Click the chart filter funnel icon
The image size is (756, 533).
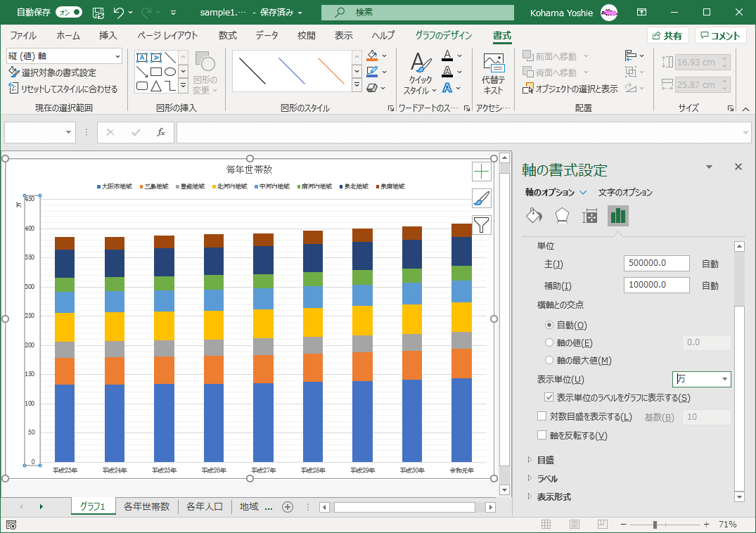481,225
